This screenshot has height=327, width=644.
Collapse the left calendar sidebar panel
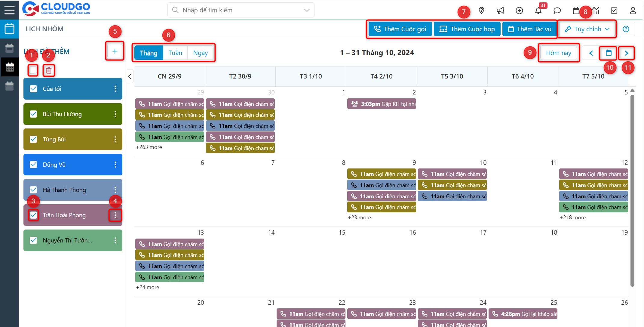click(x=130, y=76)
